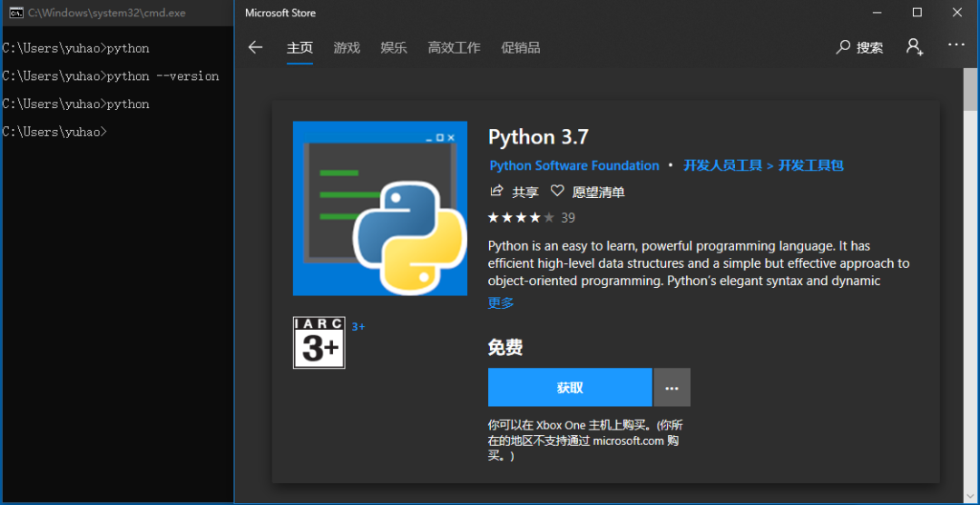This screenshot has height=505, width=980.
Task: Switch to the 娱乐 tab
Action: point(394,47)
